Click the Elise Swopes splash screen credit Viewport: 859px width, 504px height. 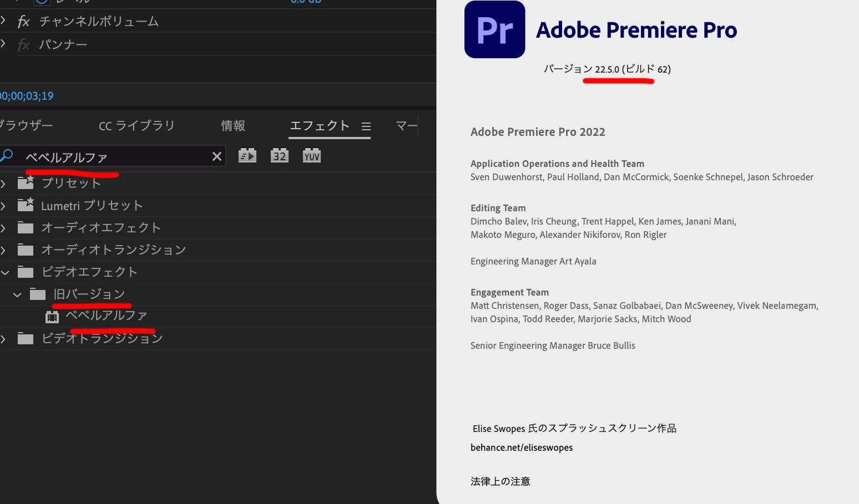(x=574, y=428)
